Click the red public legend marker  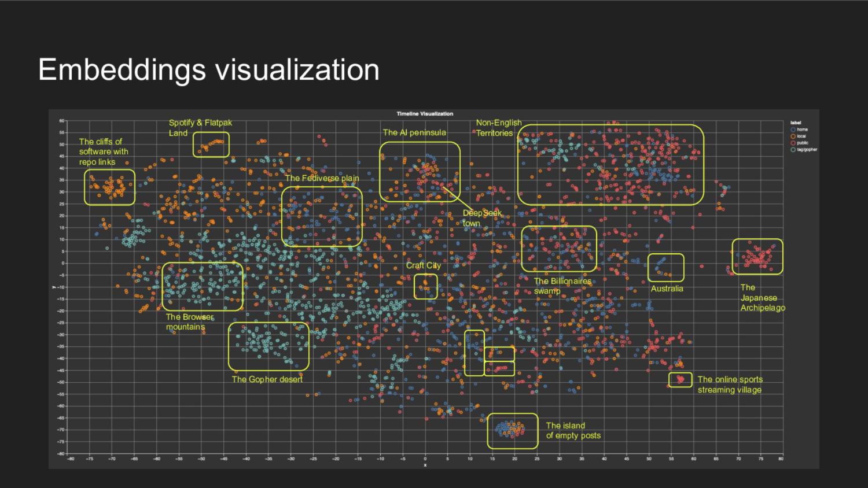click(793, 143)
